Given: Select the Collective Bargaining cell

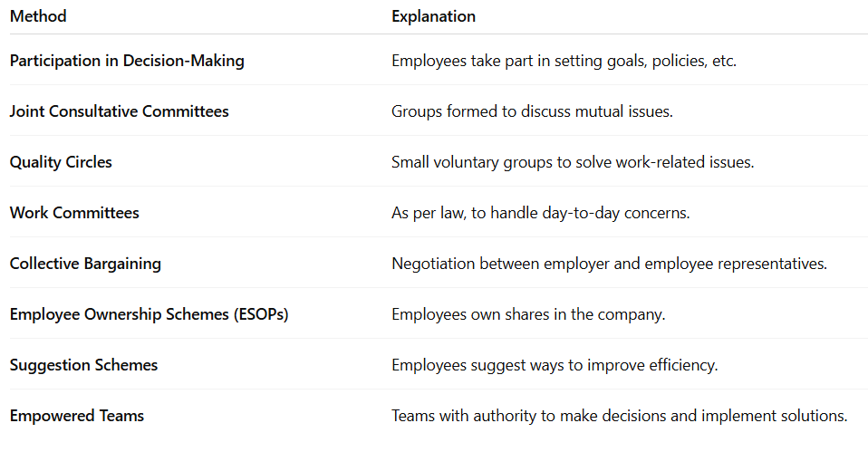Looking at the screenshot, I should coord(85,264).
